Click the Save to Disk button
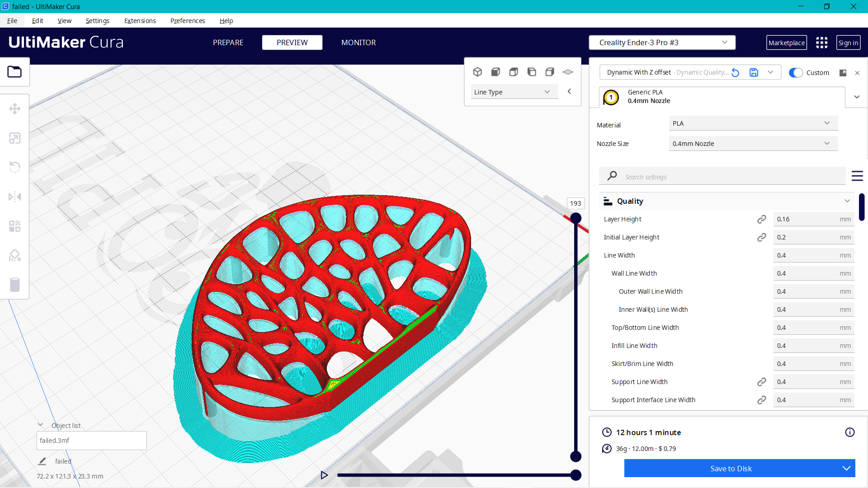The image size is (868, 488). [x=731, y=468]
